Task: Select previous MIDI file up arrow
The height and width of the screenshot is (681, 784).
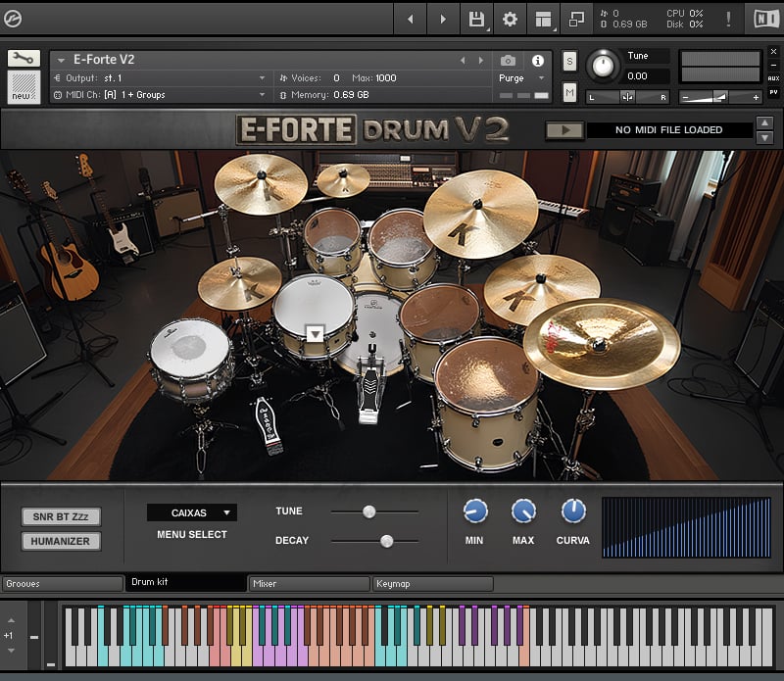Action: [765, 122]
